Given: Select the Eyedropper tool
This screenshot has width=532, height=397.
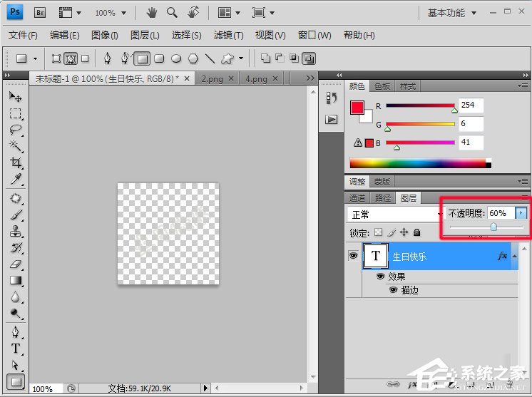Looking at the screenshot, I should (15, 180).
